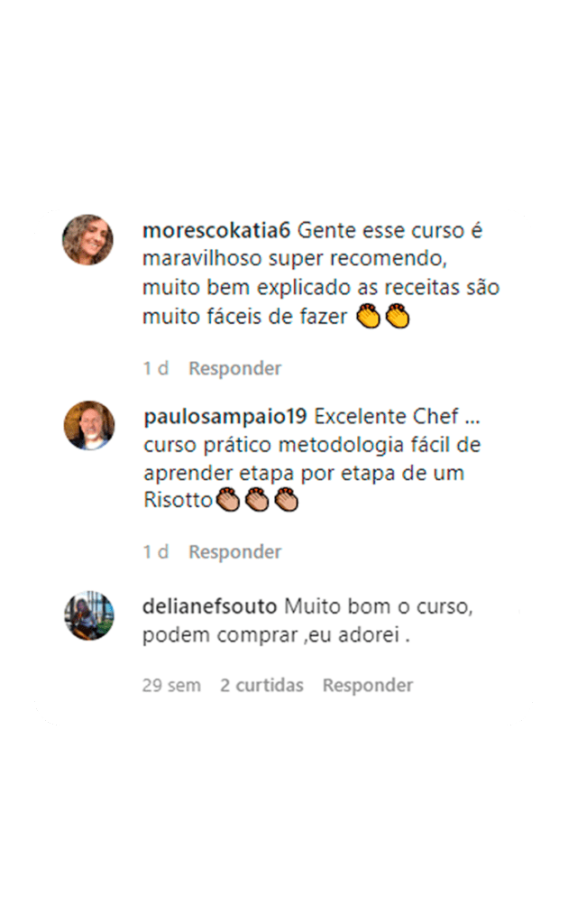This screenshot has height=924, width=568.
Task: Click the text 'podem comprar ,eu adorei'
Action: (x=271, y=635)
